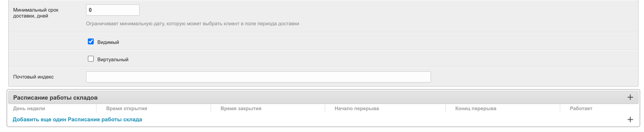Enable the Виртуальный checkbox
Screen dimensions: 644x132
(91, 59)
